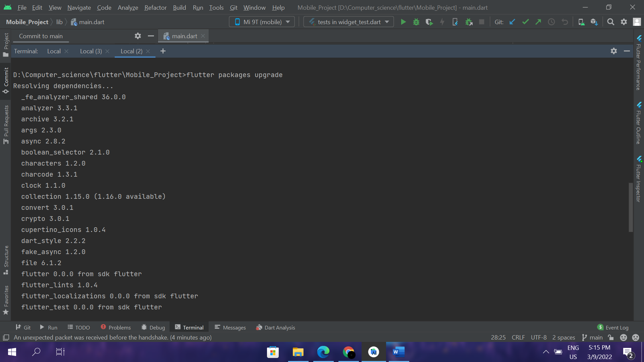644x362 pixels.
Task: Stop the running process square button
Action: tap(482, 22)
